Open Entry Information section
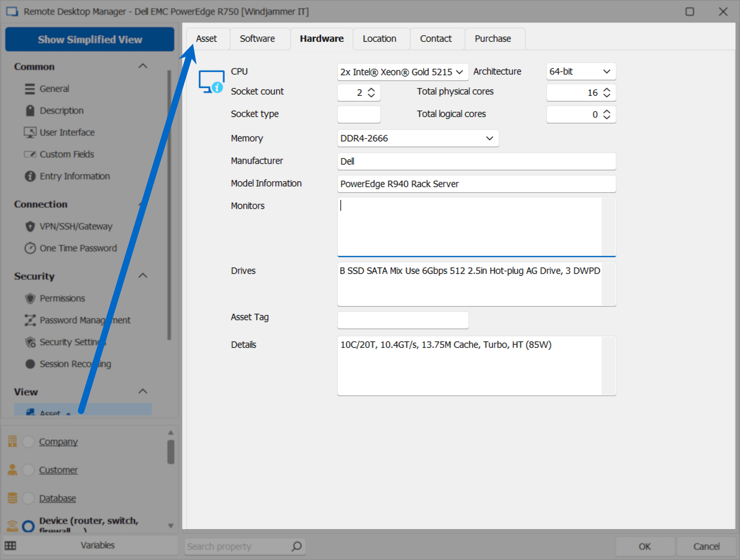The width and height of the screenshot is (740, 560). 75,176
